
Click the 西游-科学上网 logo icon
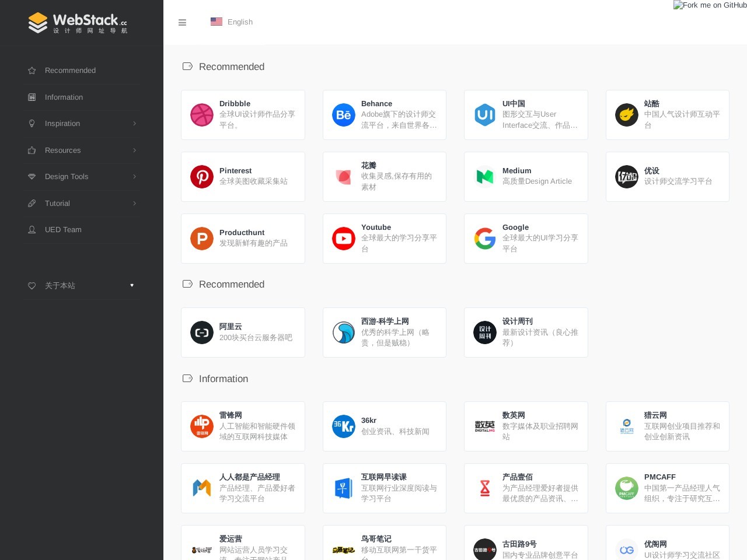click(344, 332)
